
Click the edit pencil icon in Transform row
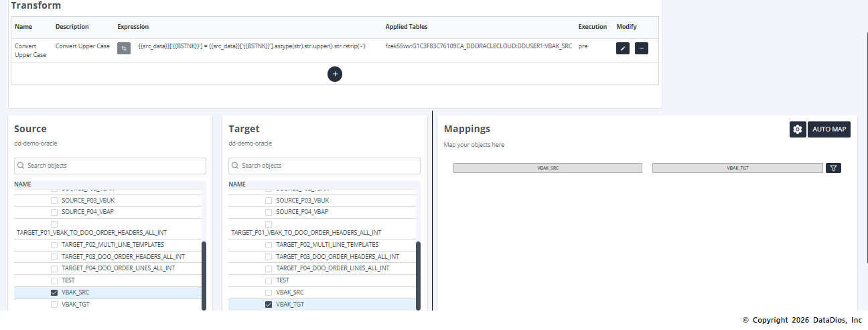point(622,48)
